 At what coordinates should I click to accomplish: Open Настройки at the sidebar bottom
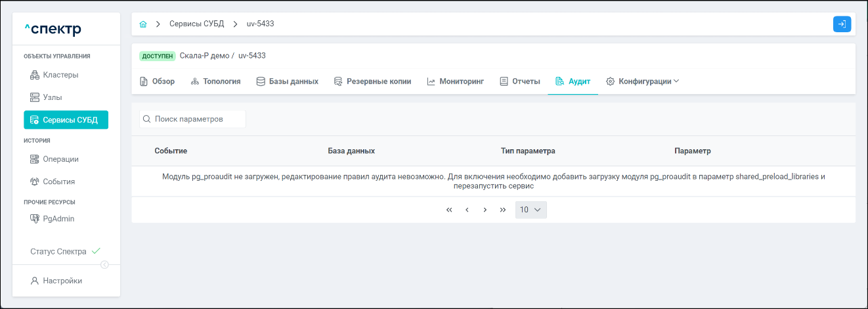[x=62, y=281]
